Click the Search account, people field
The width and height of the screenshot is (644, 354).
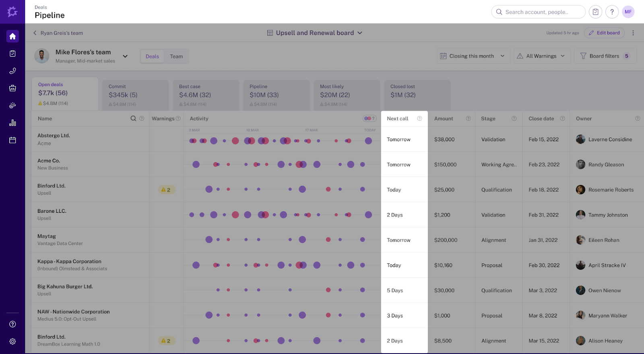pos(538,12)
